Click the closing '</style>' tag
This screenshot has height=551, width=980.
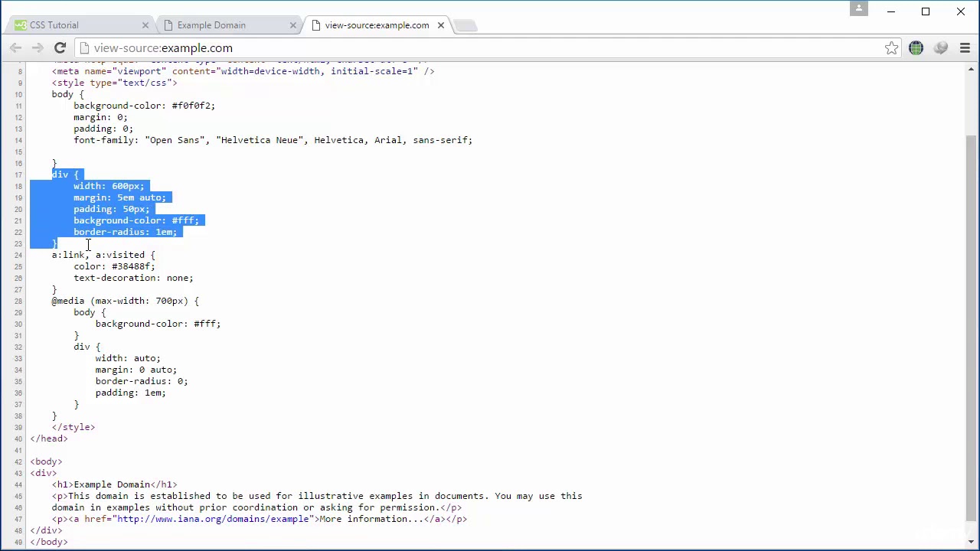pyautogui.click(x=73, y=427)
